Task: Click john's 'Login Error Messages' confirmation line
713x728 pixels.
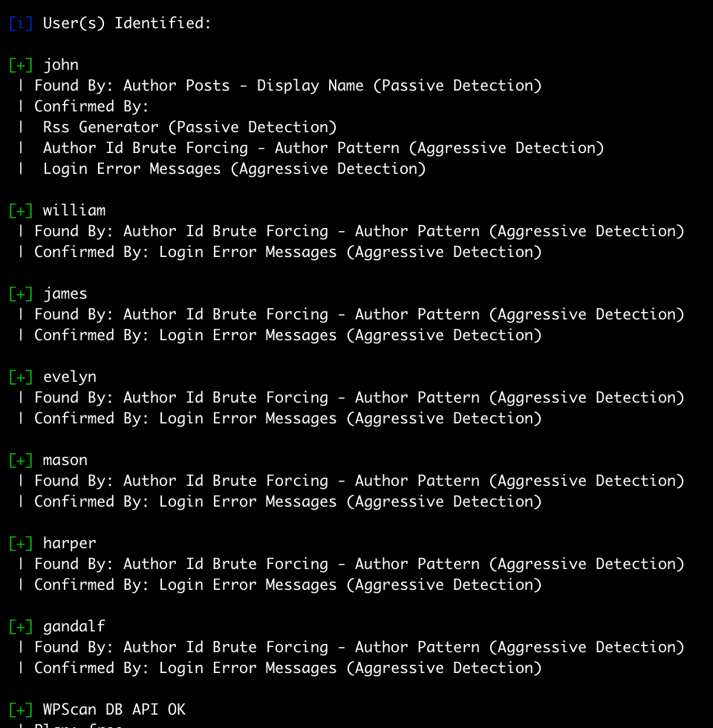Action: 235,169
